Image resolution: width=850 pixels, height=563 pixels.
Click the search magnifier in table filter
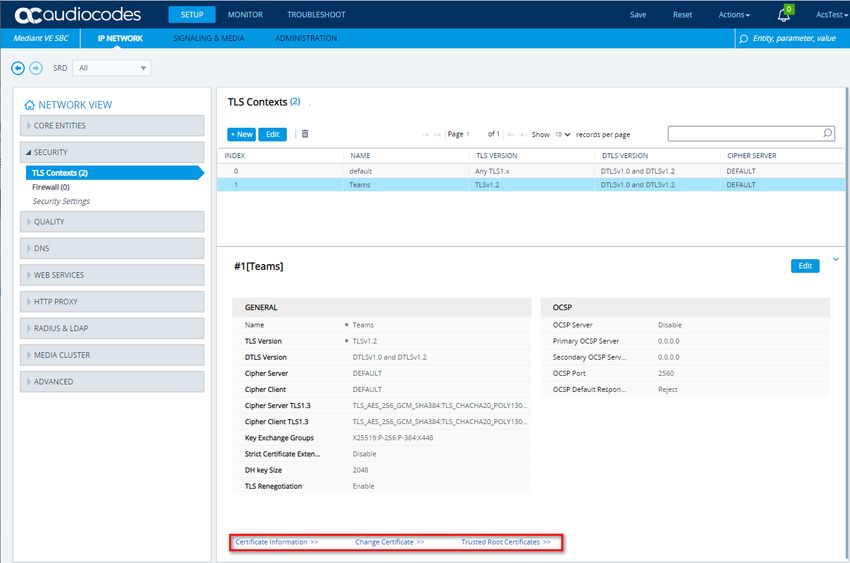click(827, 133)
